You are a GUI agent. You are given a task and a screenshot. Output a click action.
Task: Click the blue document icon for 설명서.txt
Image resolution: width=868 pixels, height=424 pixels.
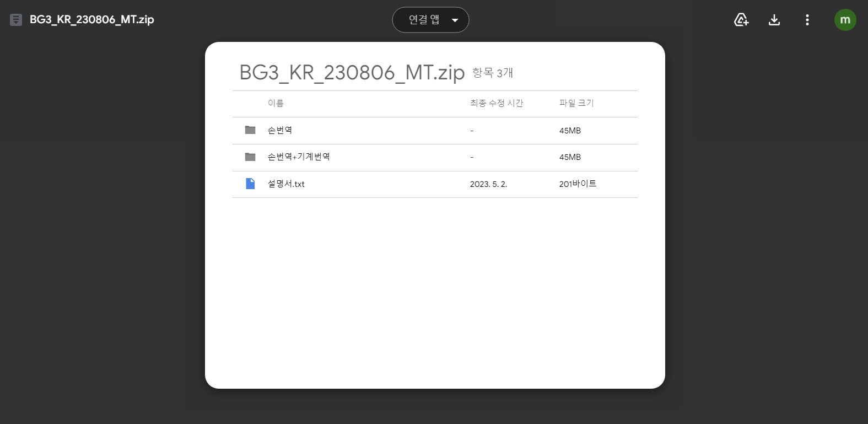(x=250, y=184)
